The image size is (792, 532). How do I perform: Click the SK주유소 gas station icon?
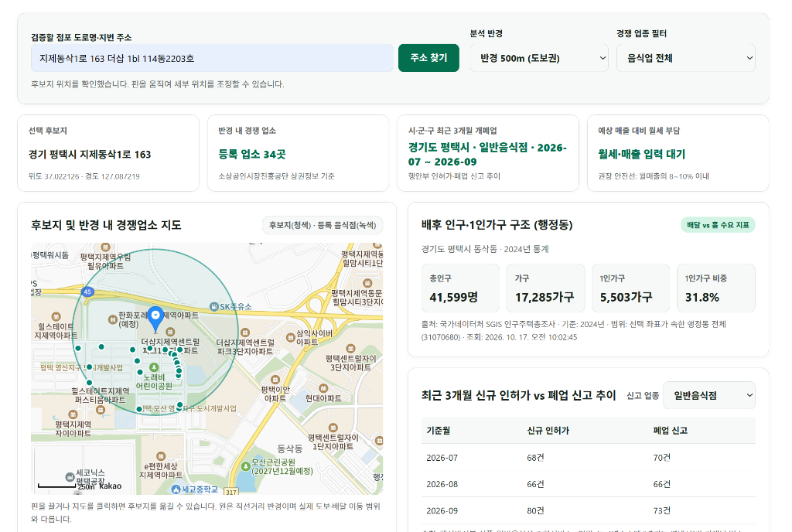(x=214, y=307)
